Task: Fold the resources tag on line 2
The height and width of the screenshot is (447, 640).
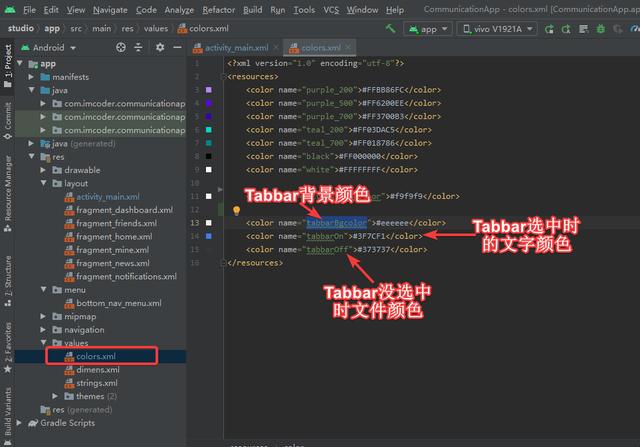Action: click(x=223, y=77)
